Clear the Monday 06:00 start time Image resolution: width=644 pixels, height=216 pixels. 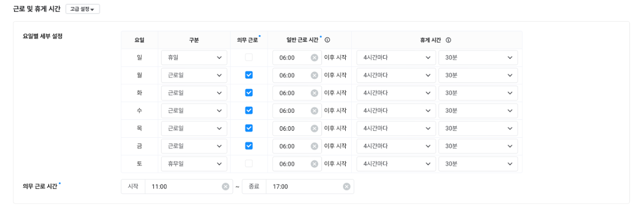(x=314, y=76)
